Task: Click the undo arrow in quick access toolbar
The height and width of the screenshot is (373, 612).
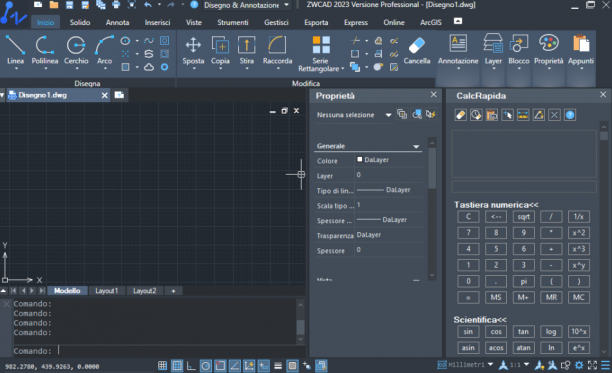Action: (x=148, y=5)
